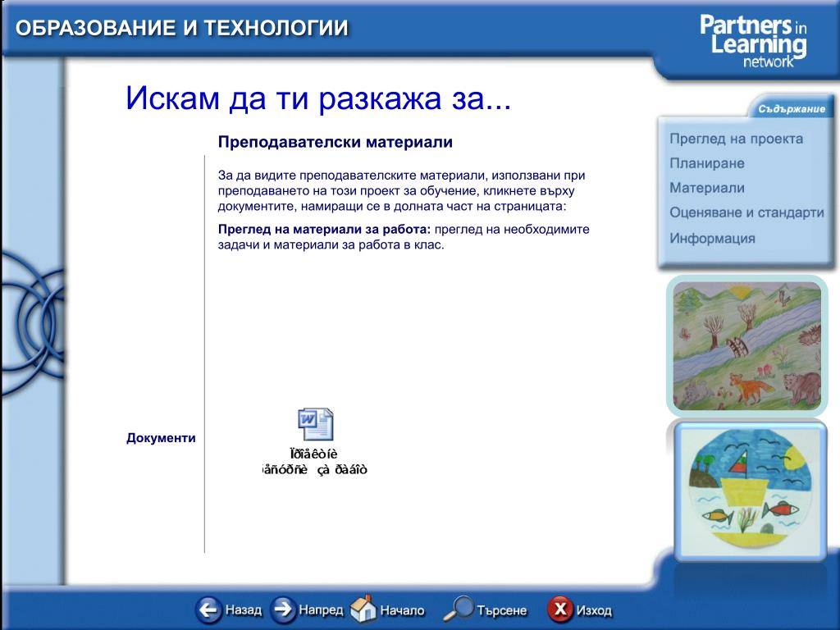Click heading Преподавателски материали
This screenshot has height=630, width=840.
coord(336,142)
